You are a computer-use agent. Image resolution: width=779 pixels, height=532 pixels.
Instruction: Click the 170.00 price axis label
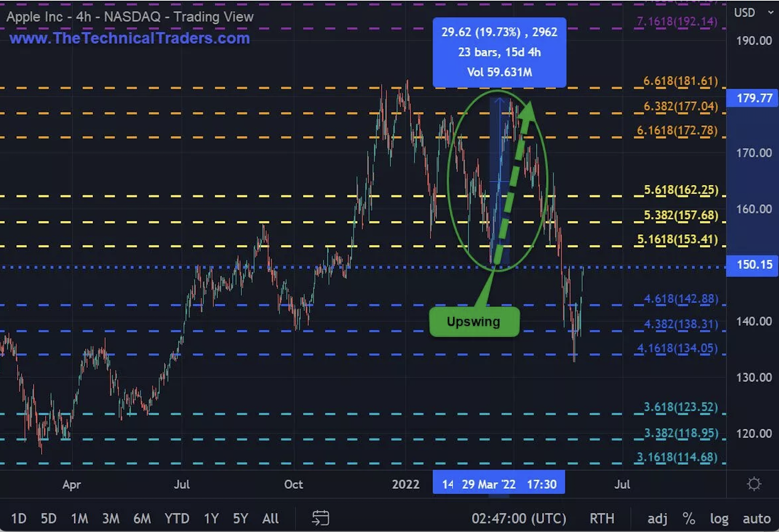point(754,153)
